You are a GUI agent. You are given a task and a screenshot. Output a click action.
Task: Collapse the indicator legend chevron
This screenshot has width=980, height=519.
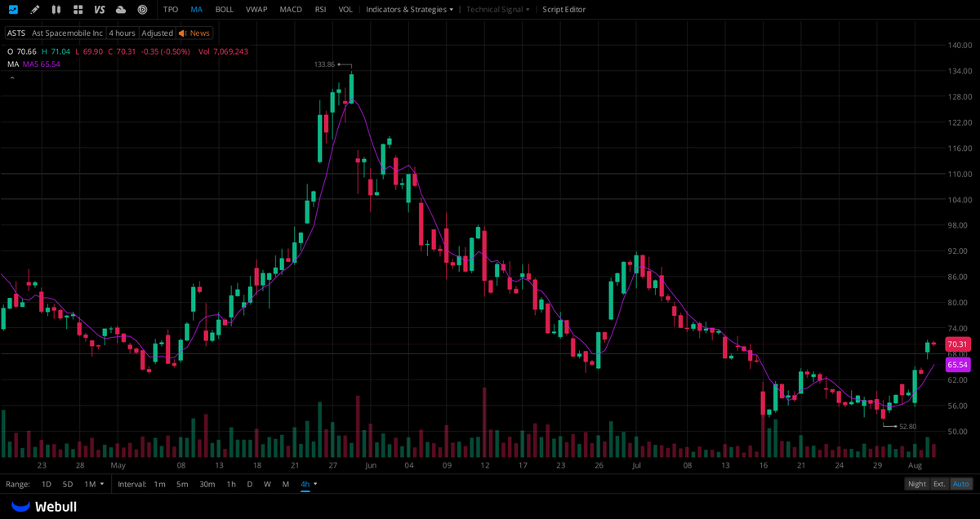click(x=12, y=78)
